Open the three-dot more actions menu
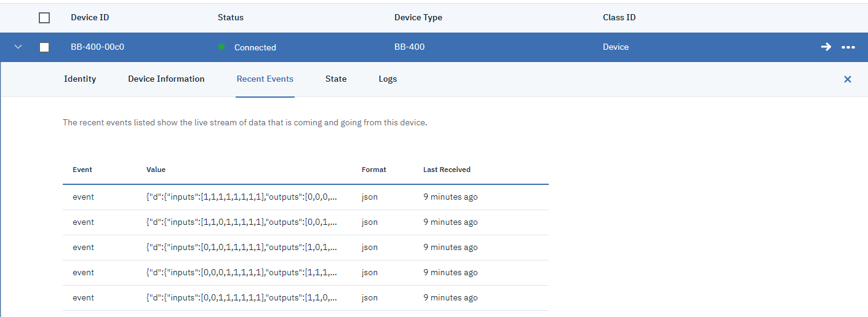The width and height of the screenshot is (868, 317). click(x=848, y=47)
